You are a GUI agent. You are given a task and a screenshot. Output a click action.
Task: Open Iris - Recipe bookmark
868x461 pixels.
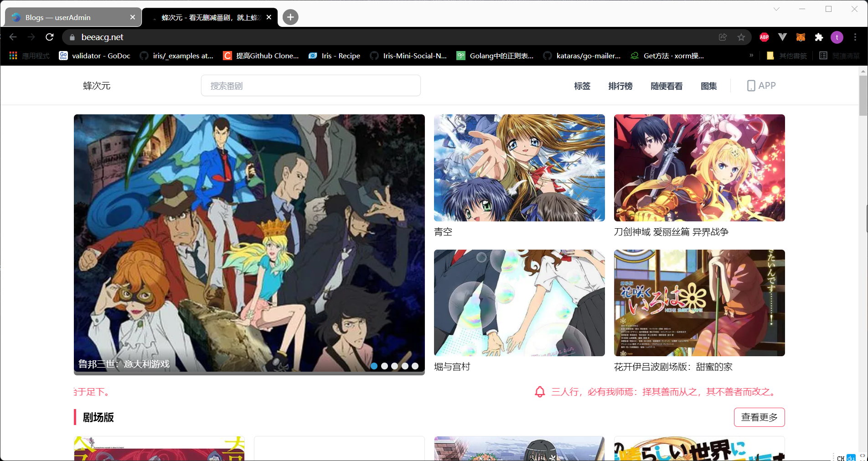335,56
